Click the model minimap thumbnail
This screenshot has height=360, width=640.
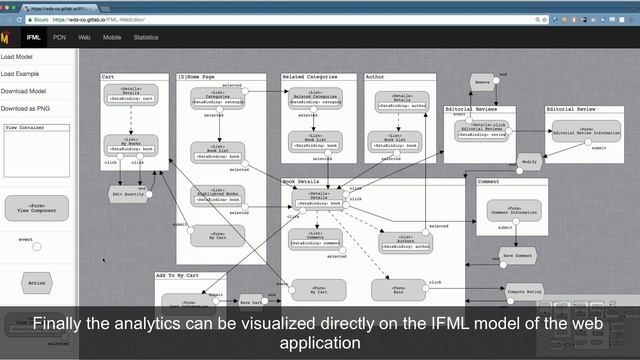(x=588, y=327)
